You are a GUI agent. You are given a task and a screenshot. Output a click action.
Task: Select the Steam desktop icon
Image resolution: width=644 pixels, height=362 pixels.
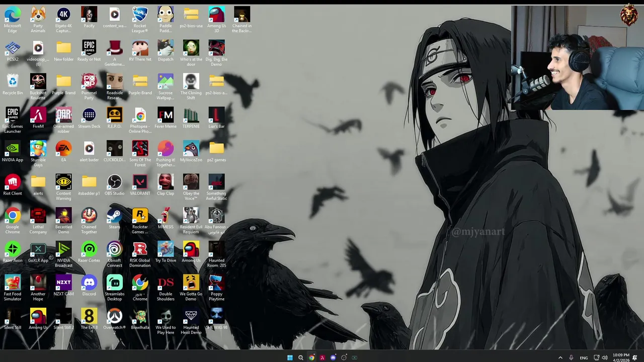tap(114, 218)
